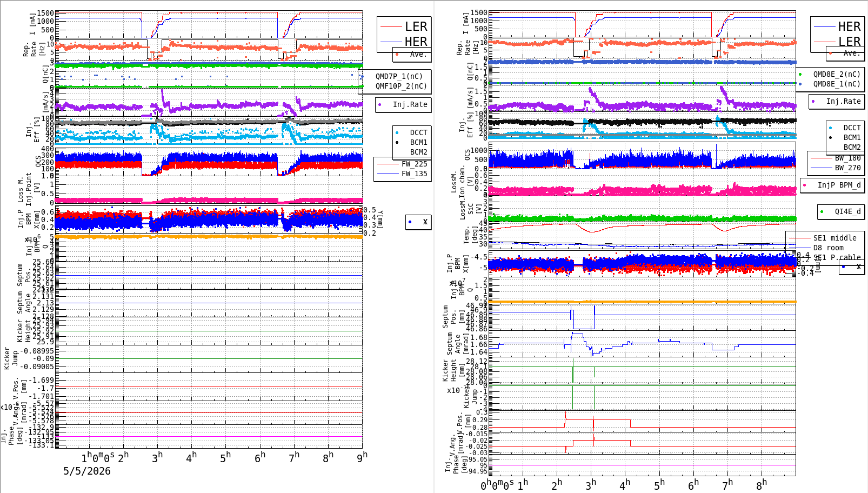Click the 0h0m0s tick label on the right time axis
The height and width of the screenshot is (493, 868).
pyautogui.click(x=497, y=485)
